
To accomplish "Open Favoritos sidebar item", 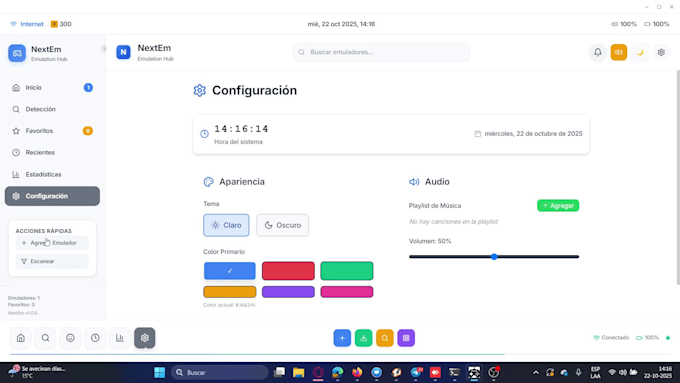I will point(52,131).
